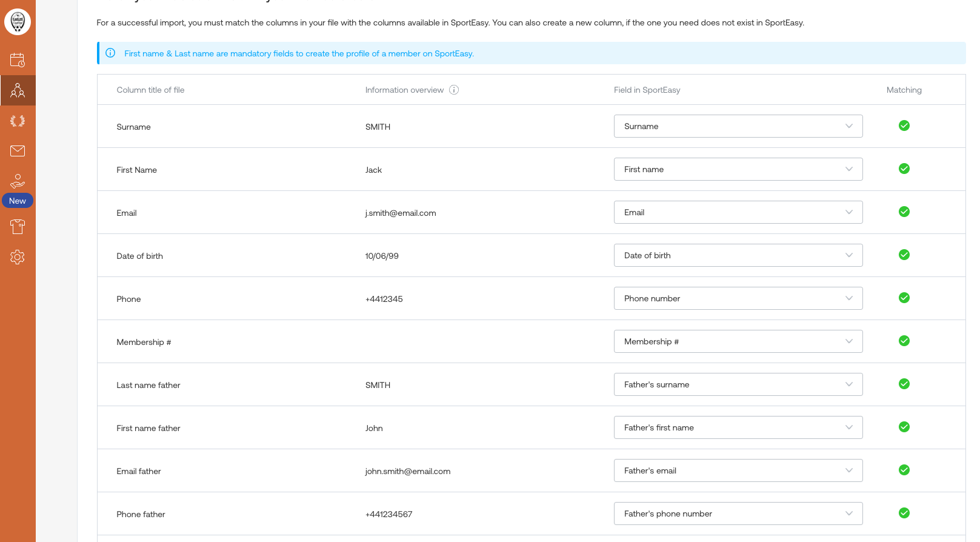Open the jersey shirt icon in sidebar
980x542 pixels.
pos(18,227)
